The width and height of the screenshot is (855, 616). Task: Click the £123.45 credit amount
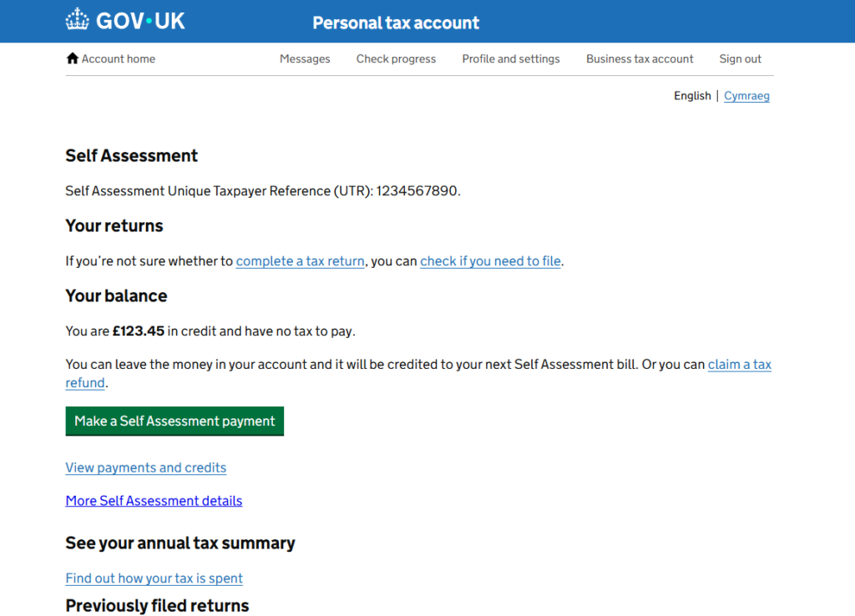pos(139,331)
